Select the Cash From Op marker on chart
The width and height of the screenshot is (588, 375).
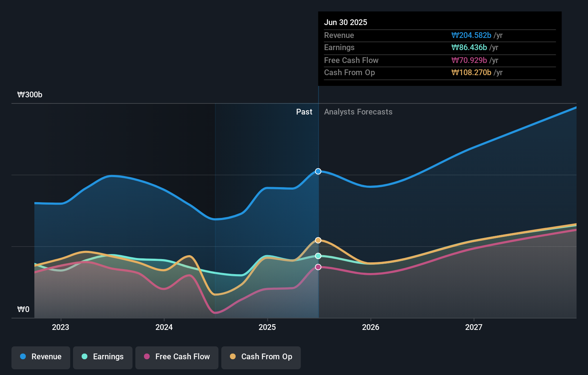pyautogui.click(x=318, y=240)
